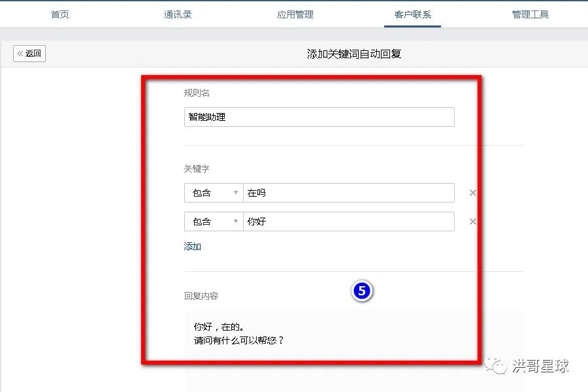Viewport: 588px width, 392px height.
Task: Click the keyword field containing 你好
Action: click(x=349, y=221)
